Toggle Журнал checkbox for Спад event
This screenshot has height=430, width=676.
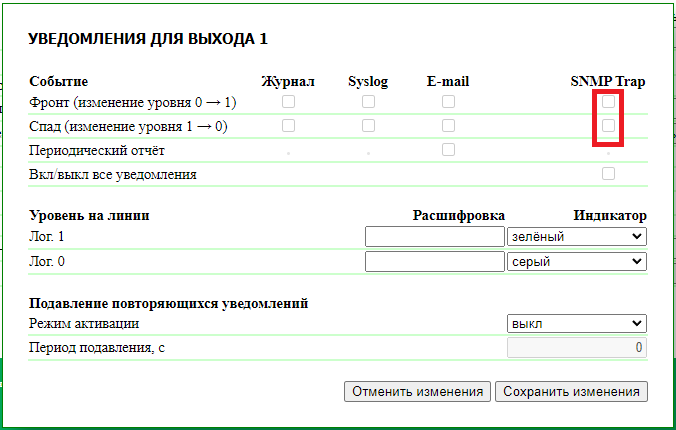[x=288, y=126]
